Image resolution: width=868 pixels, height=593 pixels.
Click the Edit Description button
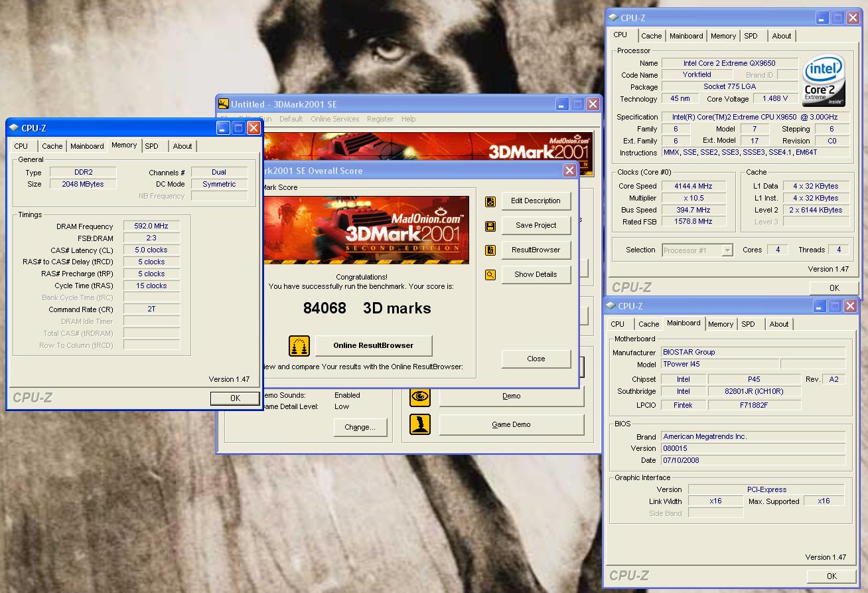tap(536, 201)
